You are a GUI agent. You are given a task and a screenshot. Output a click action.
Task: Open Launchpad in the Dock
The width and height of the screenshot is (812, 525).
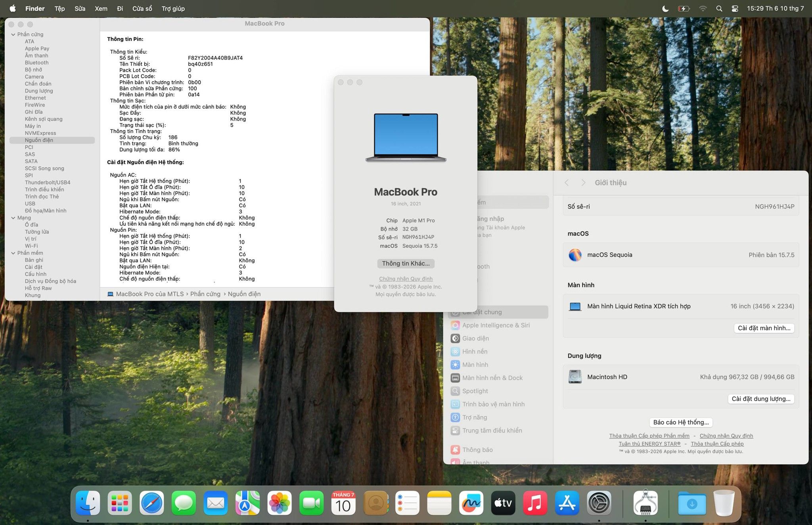coord(120,503)
